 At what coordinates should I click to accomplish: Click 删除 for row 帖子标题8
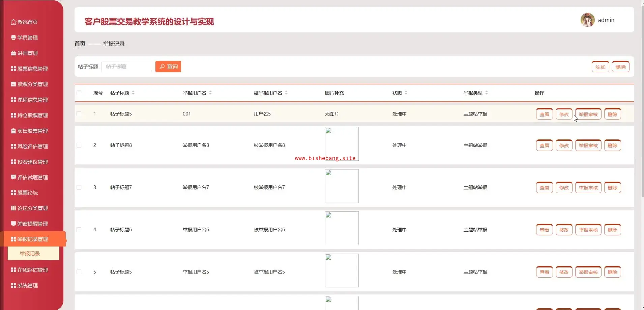[612, 146]
